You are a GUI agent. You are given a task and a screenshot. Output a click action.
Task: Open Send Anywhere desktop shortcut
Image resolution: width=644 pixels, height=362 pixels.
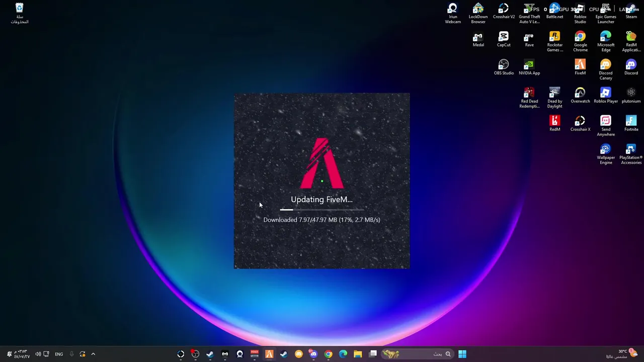[606, 126]
